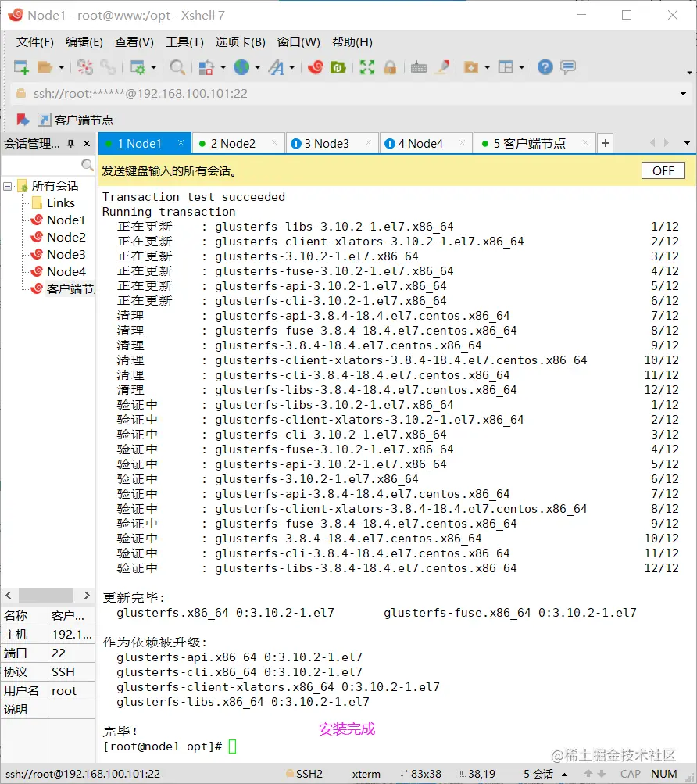Viewport: 697px width, 784px height.
Task: Open the 客户端节点 quick link shortcut
Action: 76,120
